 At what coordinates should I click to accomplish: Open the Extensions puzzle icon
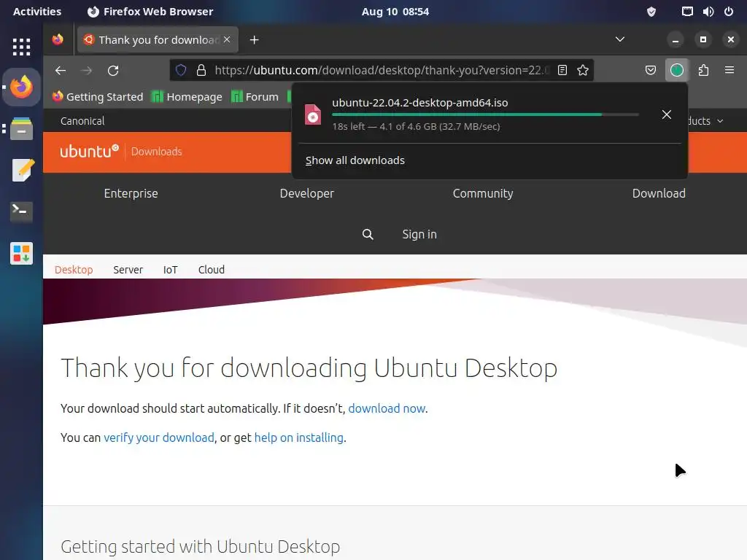[x=703, y=71]
